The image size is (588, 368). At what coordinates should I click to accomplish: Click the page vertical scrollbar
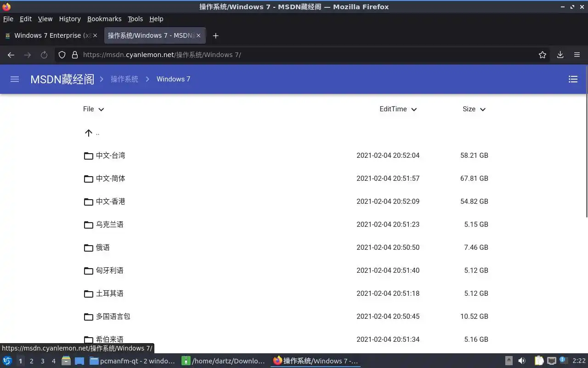[x=586, y=142]
